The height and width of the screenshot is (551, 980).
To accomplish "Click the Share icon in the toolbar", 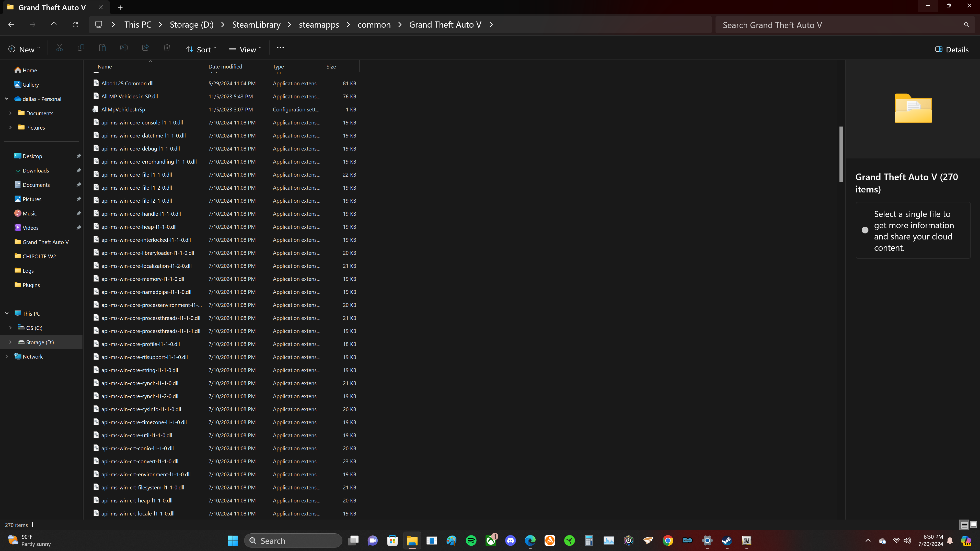I will pyautogui.click(x=145, y=48).
